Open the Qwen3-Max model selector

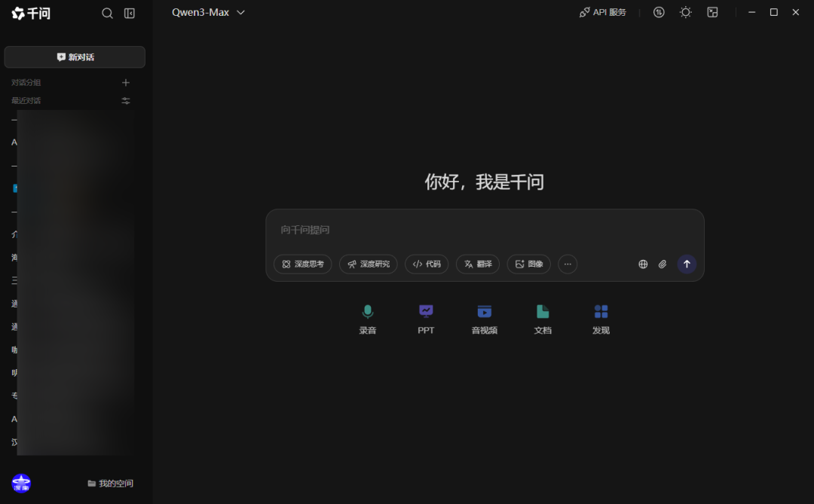coord(209,12)
